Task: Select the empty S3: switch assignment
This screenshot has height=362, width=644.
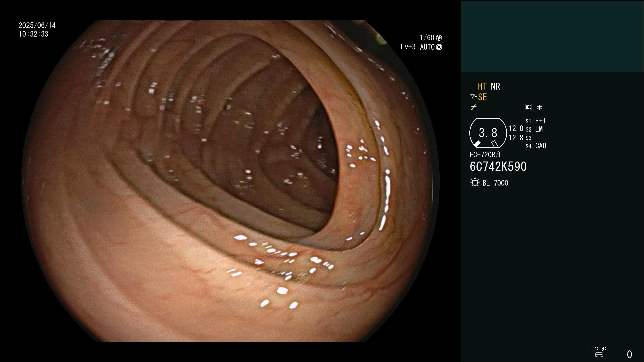Action: click(530, 138)
